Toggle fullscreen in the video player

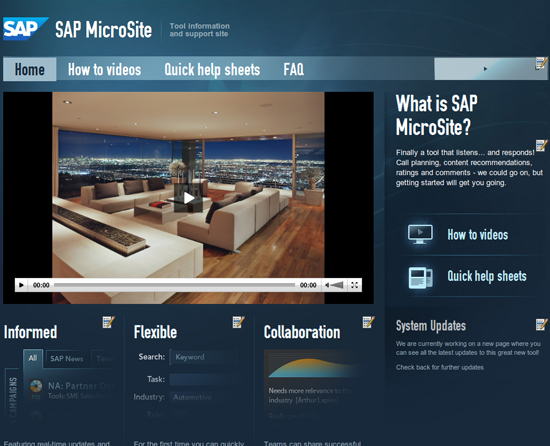click(355, 285)
